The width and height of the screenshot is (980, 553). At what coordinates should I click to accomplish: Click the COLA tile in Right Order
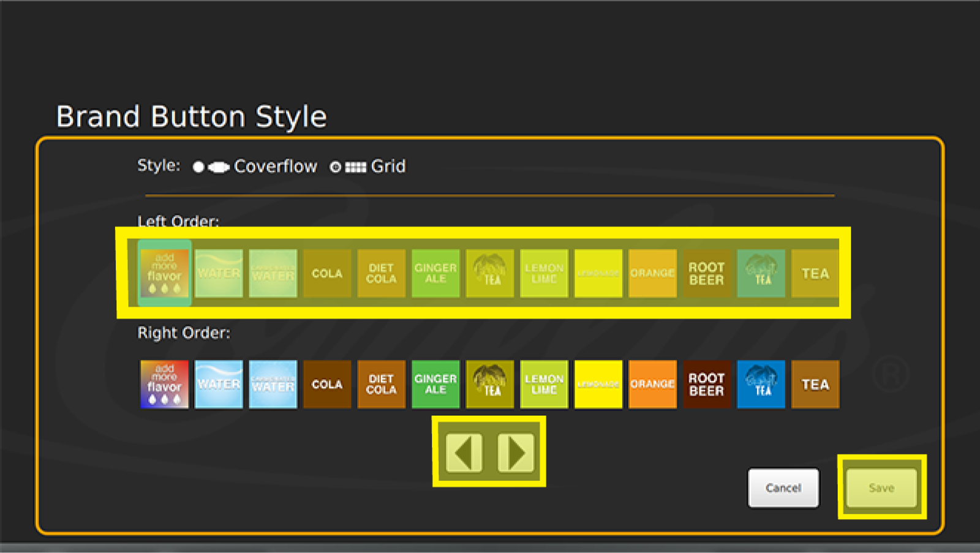click(327, 384)
